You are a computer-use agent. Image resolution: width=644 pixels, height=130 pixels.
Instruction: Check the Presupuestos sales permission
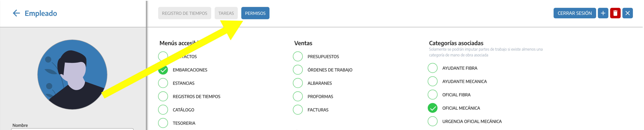298,57
